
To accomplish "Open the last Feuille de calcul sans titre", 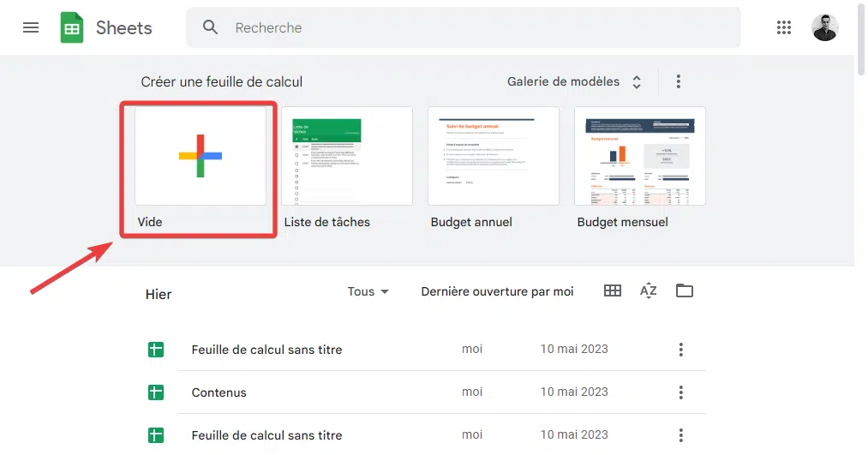I will coord(266,435).
